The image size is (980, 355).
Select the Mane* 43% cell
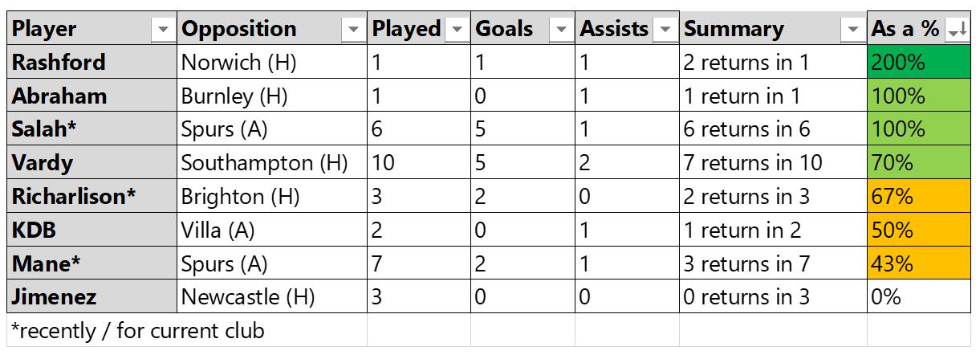pos(919,263)
